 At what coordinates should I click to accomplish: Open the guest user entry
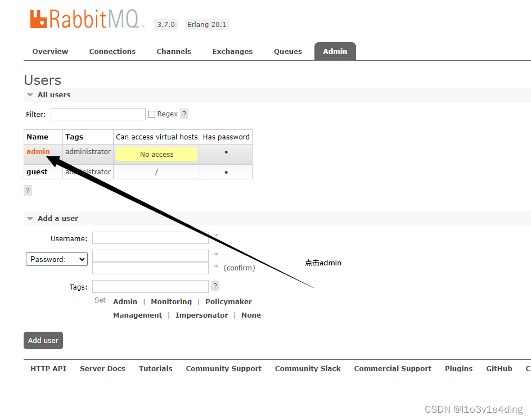37,172
